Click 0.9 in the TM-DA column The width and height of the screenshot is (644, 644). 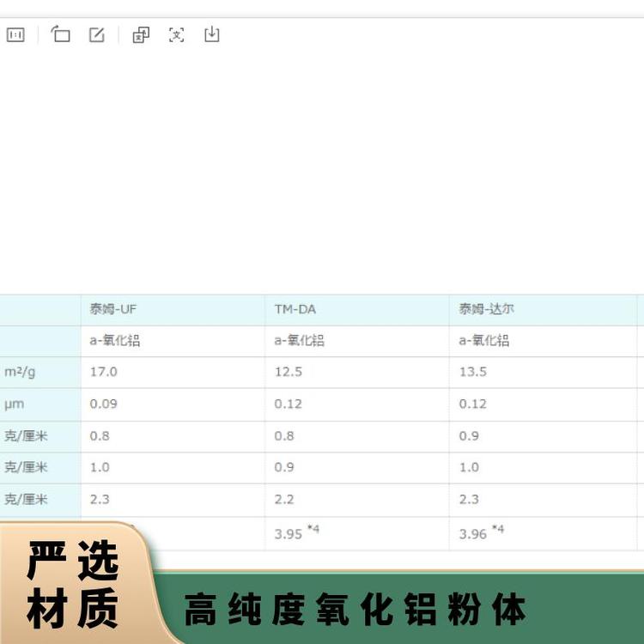[284, 467]
